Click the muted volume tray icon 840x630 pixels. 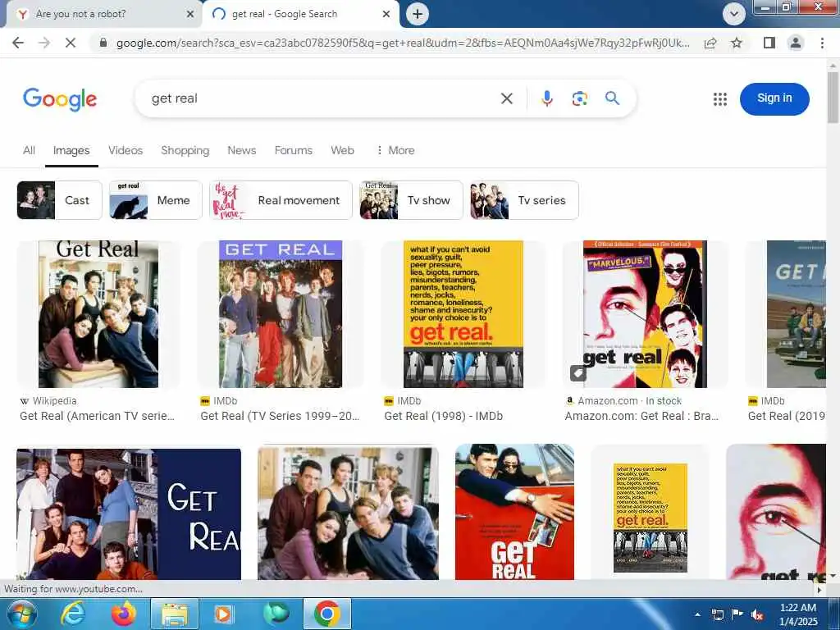(x=757, y=614)
